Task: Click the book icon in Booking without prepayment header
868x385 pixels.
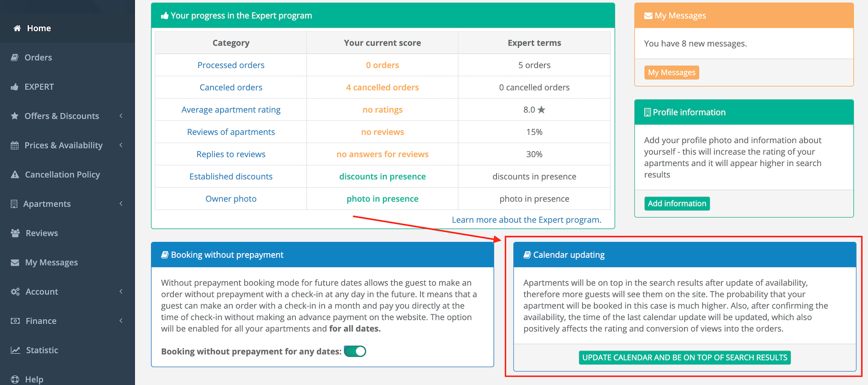Action: [x=165, y=255]
